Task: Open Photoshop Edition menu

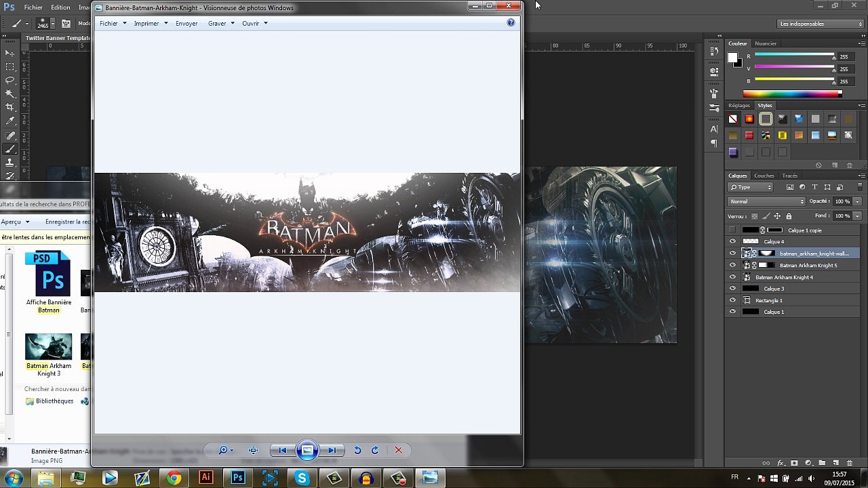Action: [60, 7]
